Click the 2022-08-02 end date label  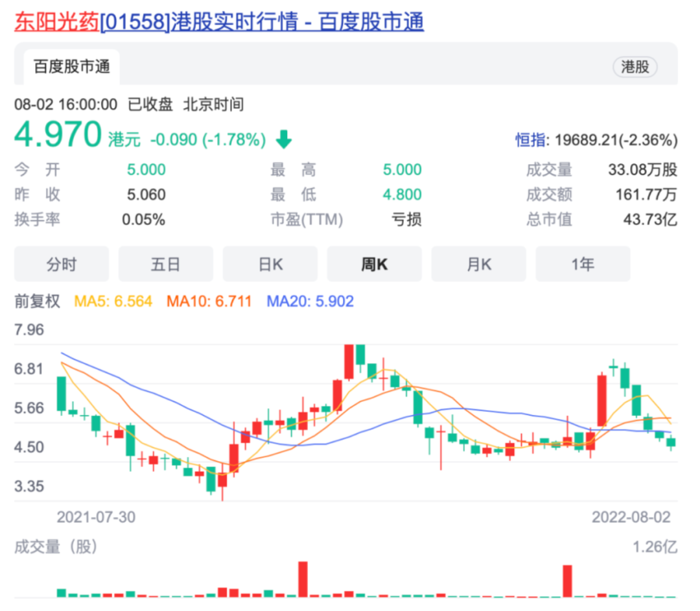[631, 517]
